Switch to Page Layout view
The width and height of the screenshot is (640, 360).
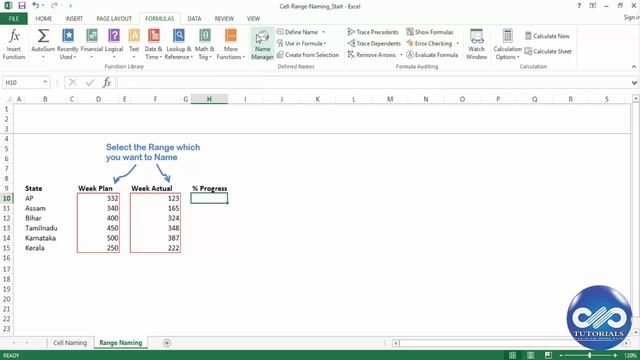pyautogui.click(x=530, y=355)
